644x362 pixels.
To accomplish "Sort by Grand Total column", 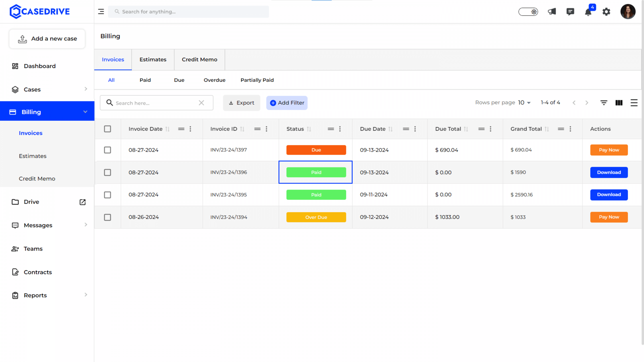I will [547, 129].
